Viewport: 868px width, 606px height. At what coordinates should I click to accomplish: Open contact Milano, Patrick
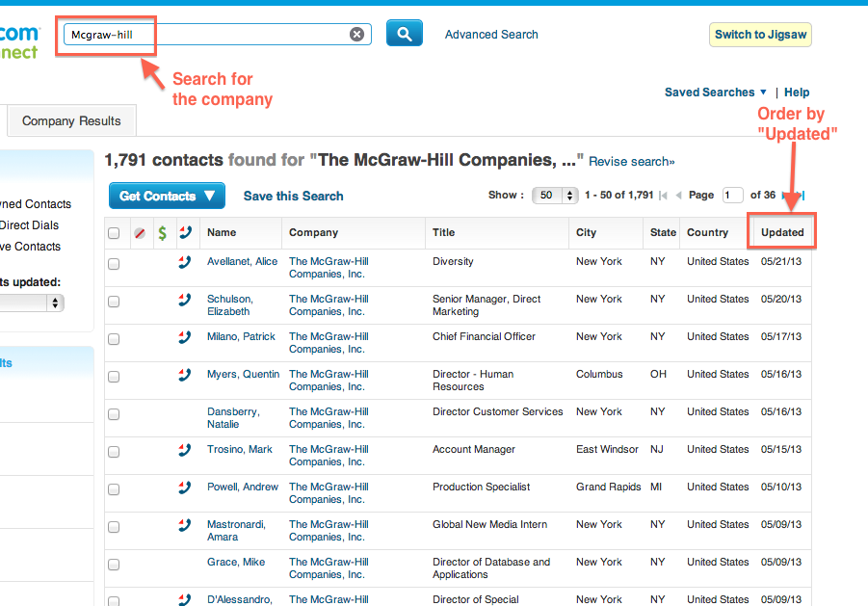click(241, 336)
